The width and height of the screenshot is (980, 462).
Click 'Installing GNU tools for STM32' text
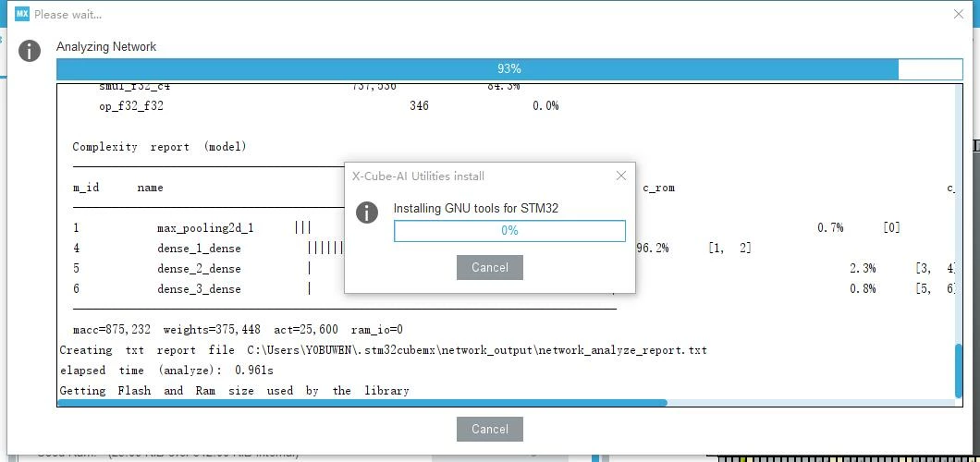(x=475, y=209)
